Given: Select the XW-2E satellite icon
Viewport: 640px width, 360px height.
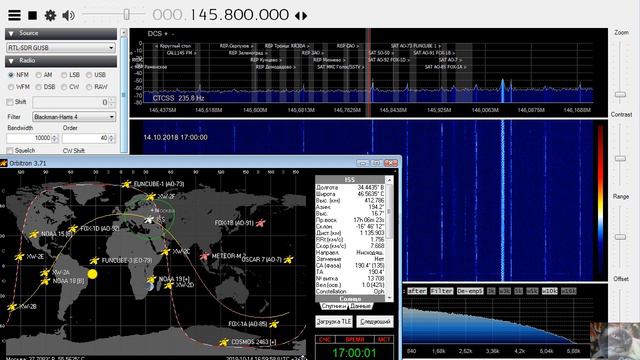Looking at the screenshot, I should pos(19,257).
